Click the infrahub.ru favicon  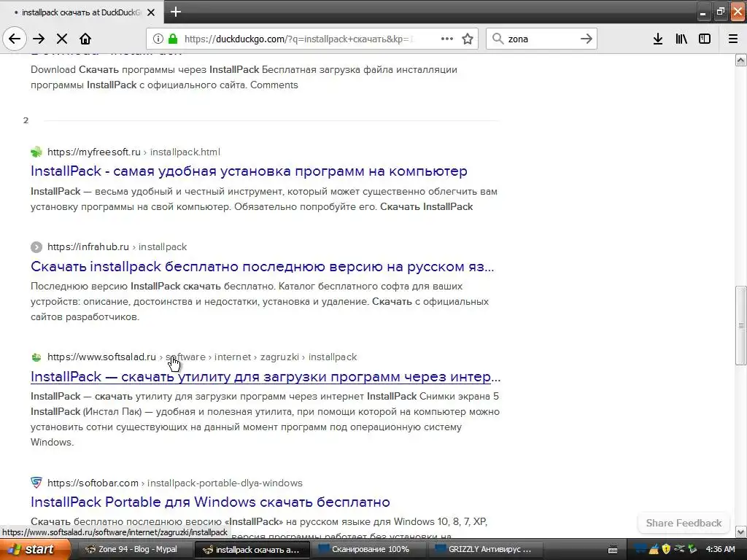click(36, 247)
